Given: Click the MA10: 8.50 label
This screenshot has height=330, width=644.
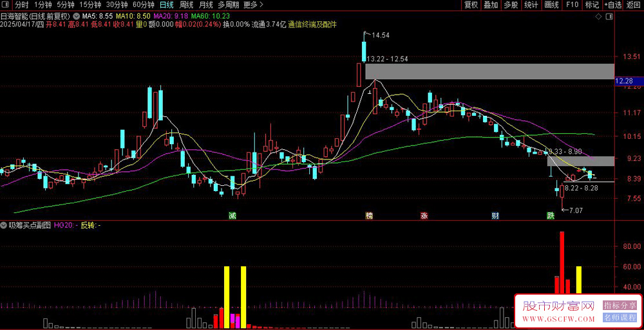Looking at the screenshot, I should pyautogui.click(x=133, y=17).
